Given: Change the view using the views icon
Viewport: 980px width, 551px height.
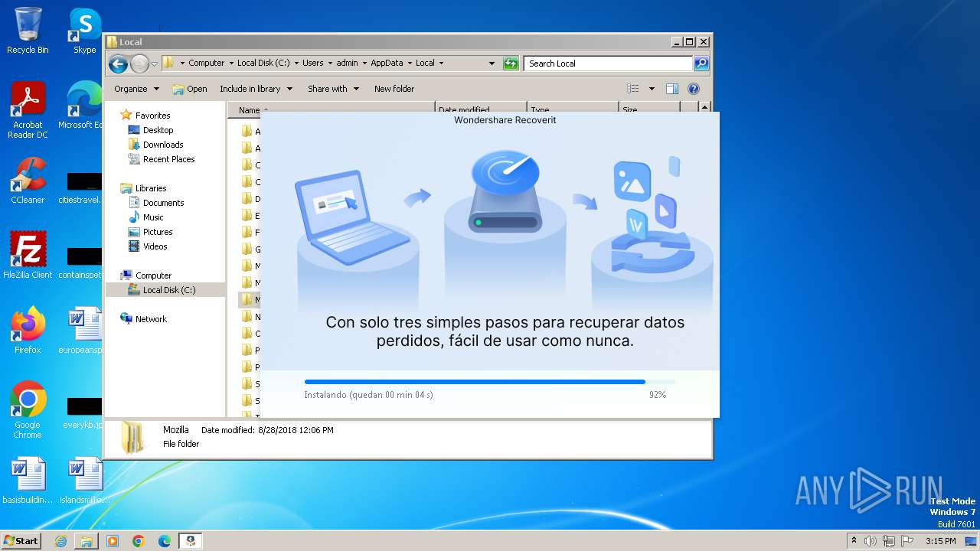Looking at the screenshot, I should pos(633,89).
